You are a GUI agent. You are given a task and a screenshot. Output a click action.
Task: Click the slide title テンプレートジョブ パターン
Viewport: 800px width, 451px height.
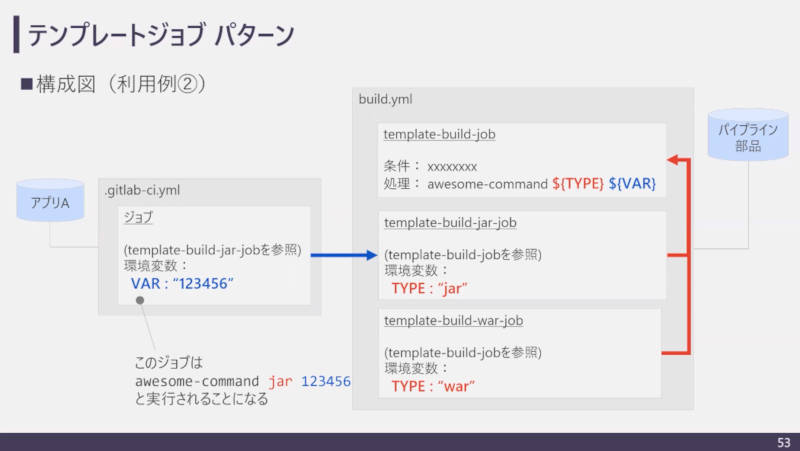tap(161, 35)
